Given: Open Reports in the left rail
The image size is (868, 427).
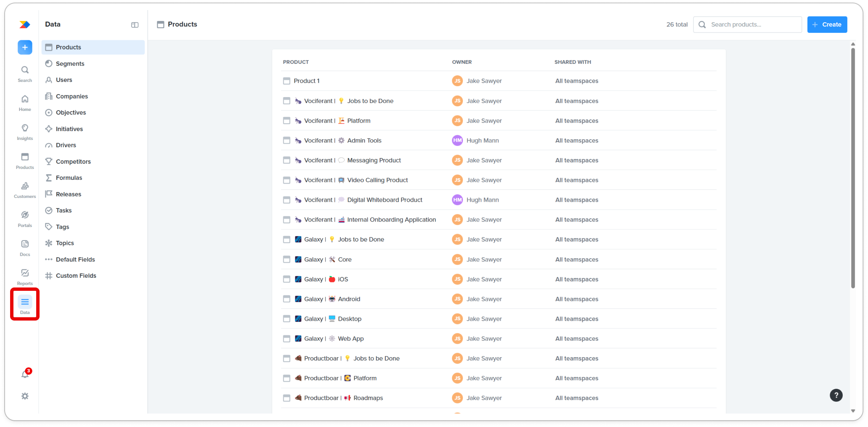Looking at the screenshot, I should [x=25, y=277].
